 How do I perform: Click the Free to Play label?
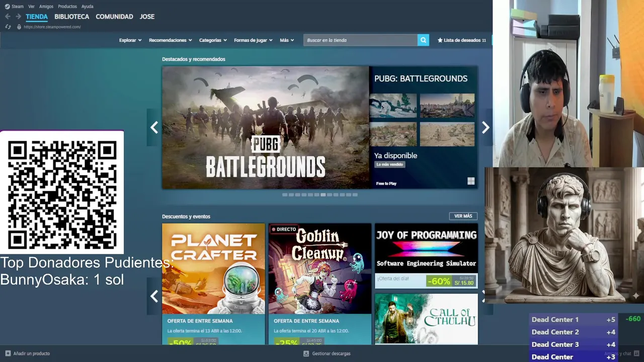coord(386,184)
